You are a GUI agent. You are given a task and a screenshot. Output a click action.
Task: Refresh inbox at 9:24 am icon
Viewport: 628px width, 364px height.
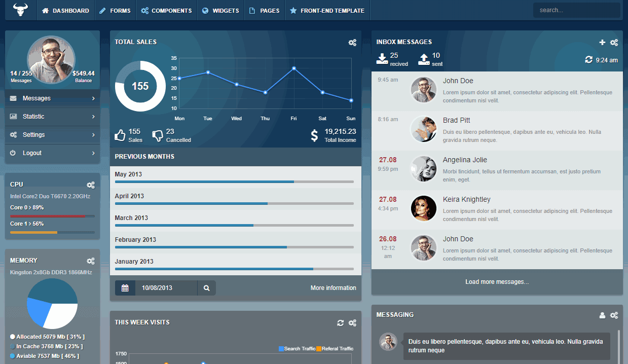click(588, 59)
